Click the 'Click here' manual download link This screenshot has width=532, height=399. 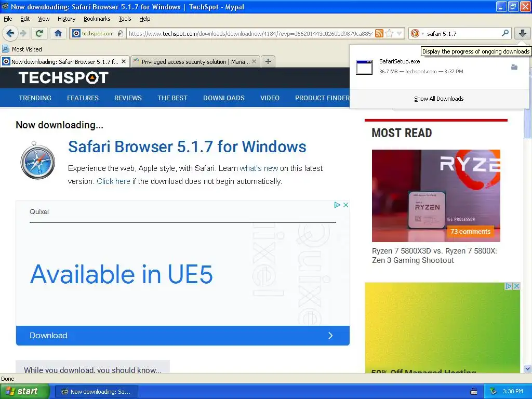click(113, 181)
